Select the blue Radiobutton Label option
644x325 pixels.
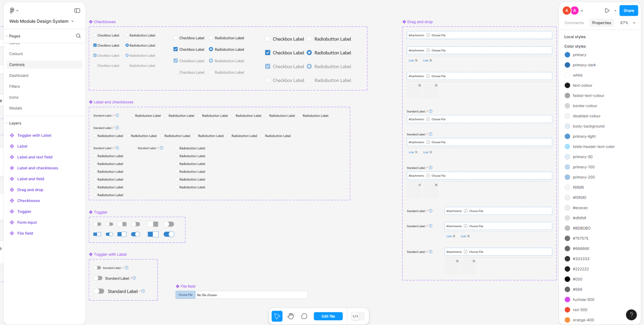pyautogui.click(x=309, y=53)
